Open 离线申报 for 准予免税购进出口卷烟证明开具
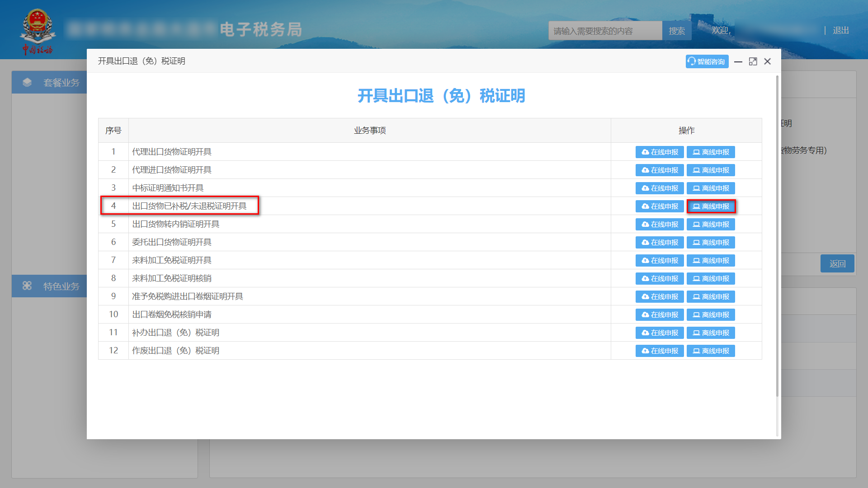This screenshot has width=868, height=488. tap(711, 296)
